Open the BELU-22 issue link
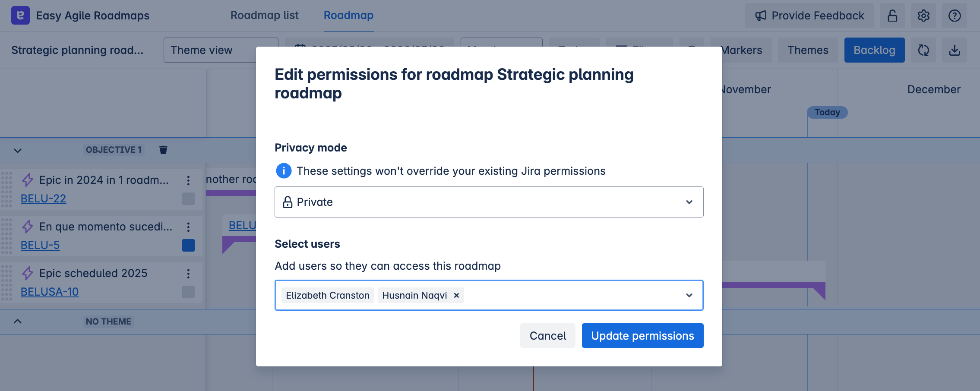This screenshot has height=391, width=980. coord(44,199)
